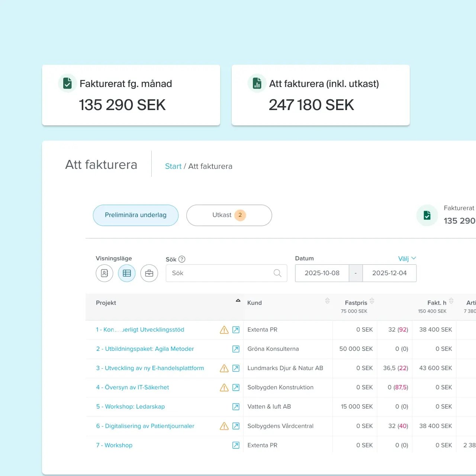This screenshot has width=476, height=476.
Task: Switch to the Utkast tab
Action: pyautogui.click(x=229, y=215)
